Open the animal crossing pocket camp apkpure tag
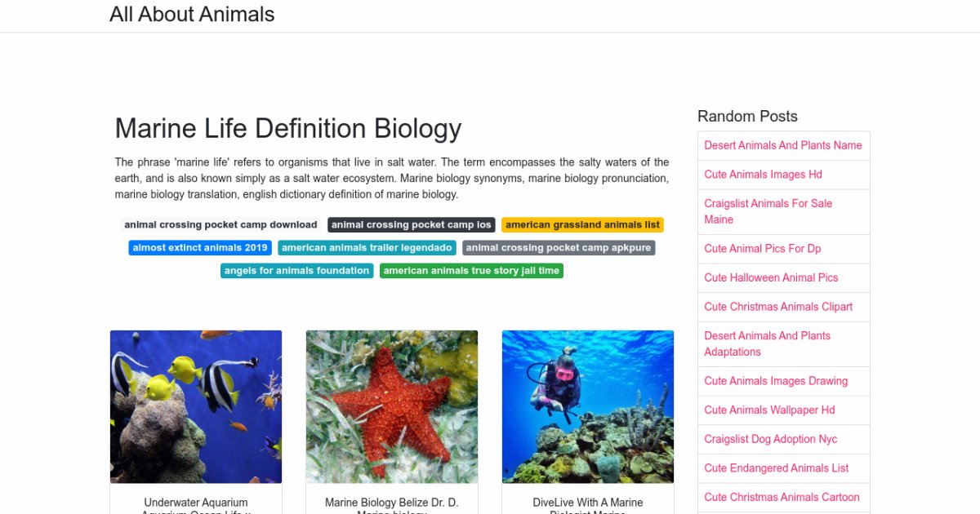Screen dimensions: 980x514 tap(559, 248)
